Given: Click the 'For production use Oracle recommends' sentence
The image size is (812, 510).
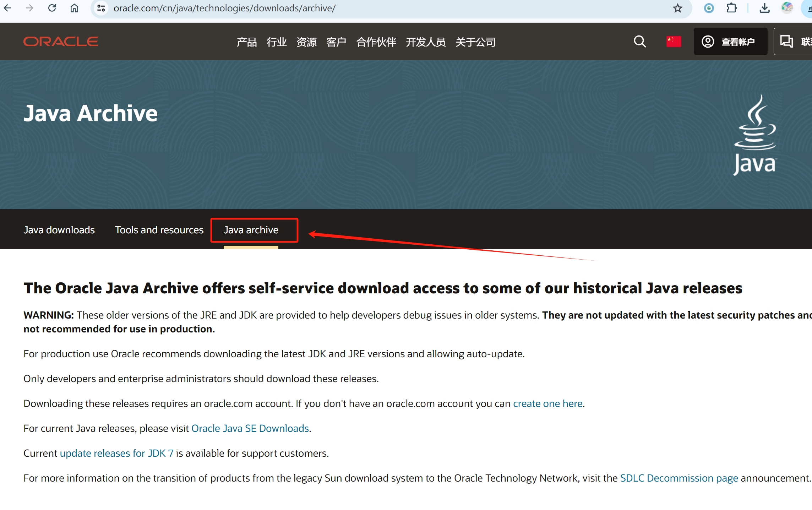Looking at the screenshot, I should (x=274, y=354).
